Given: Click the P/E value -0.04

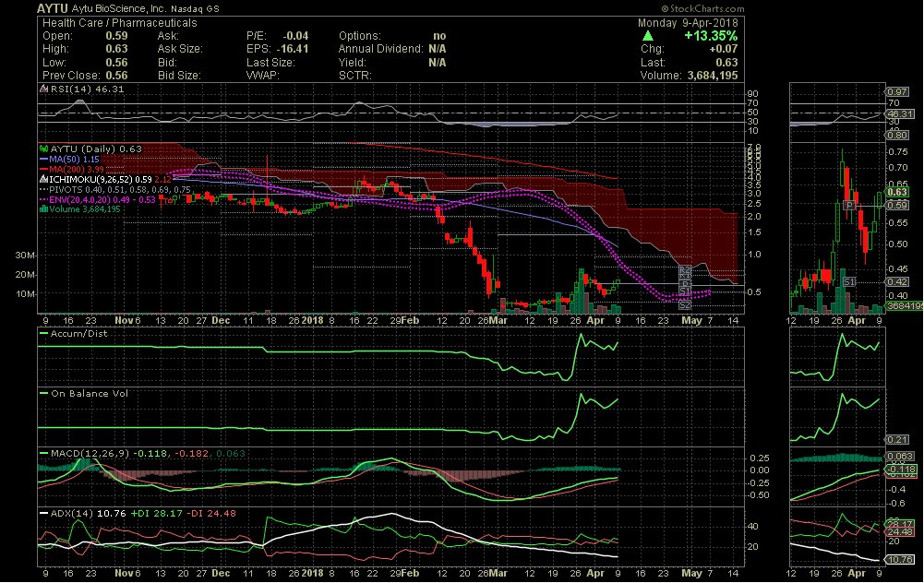Looking at the screenshot, I should 295,36.
